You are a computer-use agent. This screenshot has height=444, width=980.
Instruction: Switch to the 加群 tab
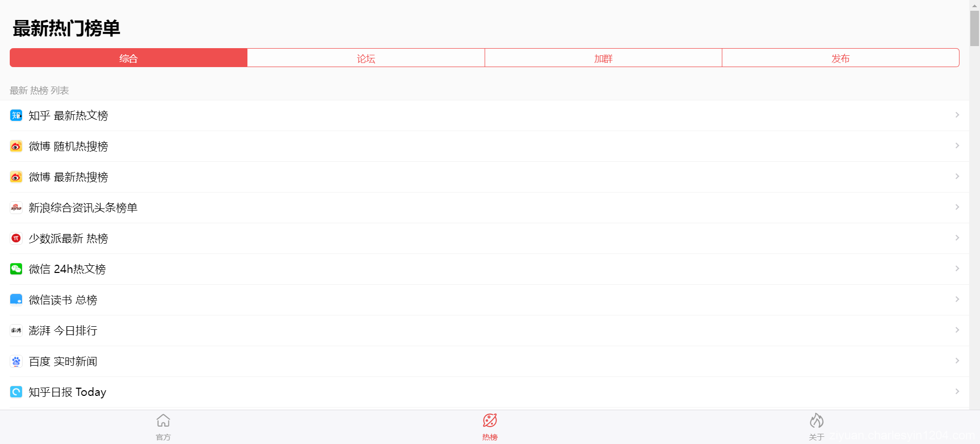(x=603, y=58)
